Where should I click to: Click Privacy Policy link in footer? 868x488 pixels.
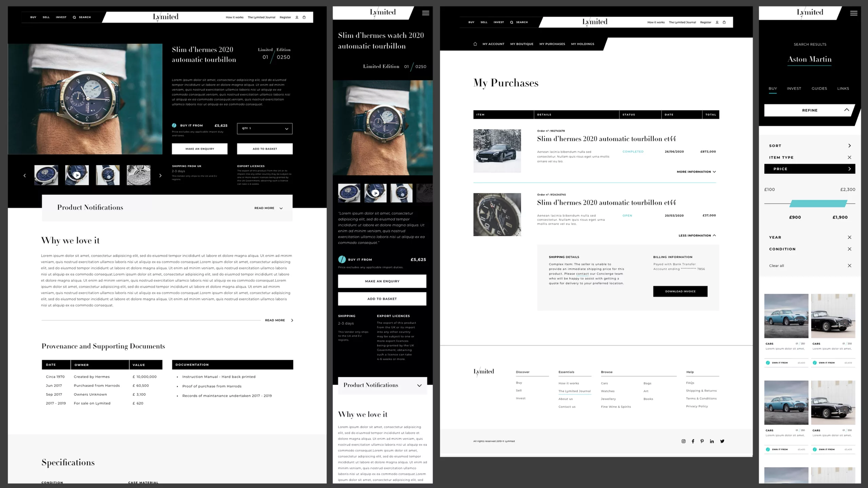coord(697,406)
